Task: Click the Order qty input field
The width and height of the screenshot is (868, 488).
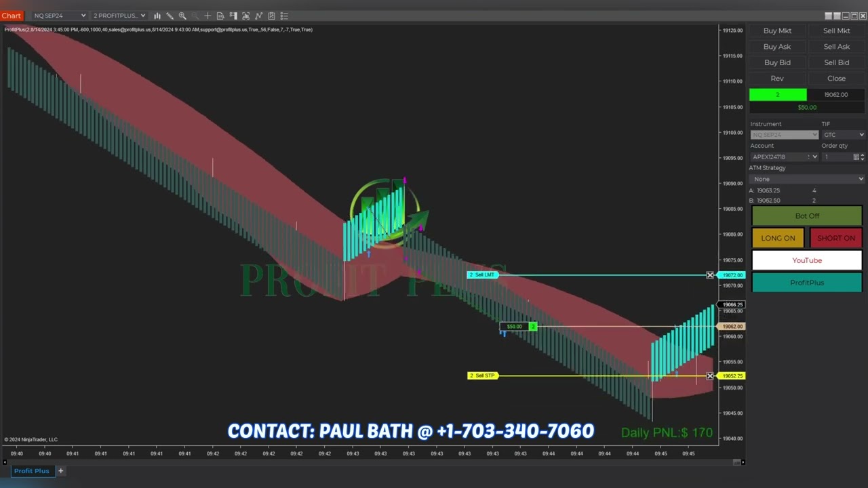Action: pos(836,157)
